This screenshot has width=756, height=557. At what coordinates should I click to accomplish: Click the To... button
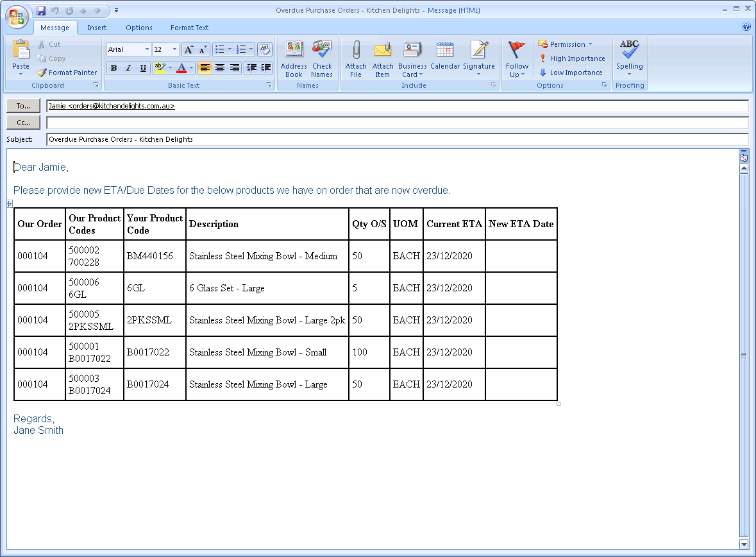[x=23, y=105]
